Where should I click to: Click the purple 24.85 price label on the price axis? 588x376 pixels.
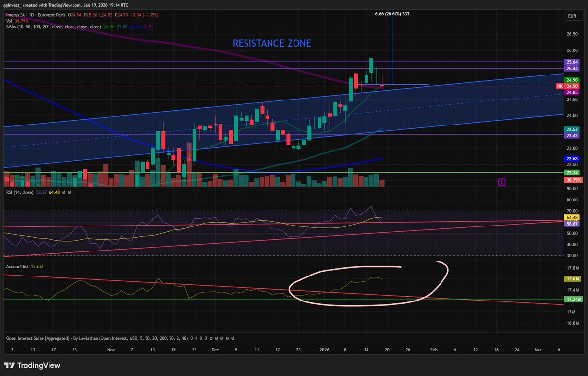point(572,92)
